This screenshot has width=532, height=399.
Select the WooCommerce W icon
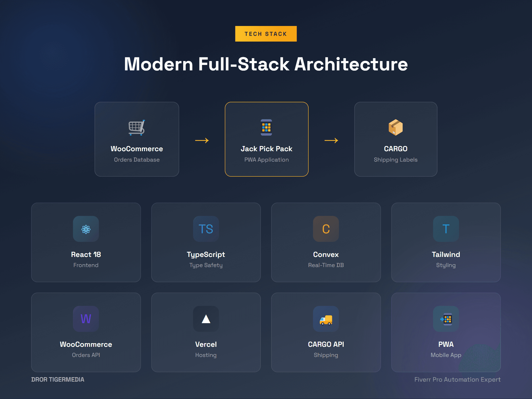[86, 319]
